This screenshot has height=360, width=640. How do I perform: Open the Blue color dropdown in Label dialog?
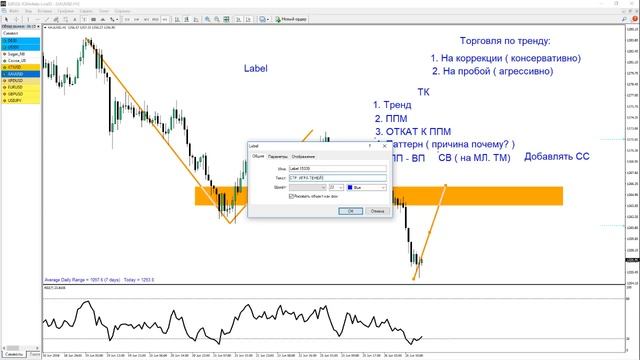[x=366, y=187]
